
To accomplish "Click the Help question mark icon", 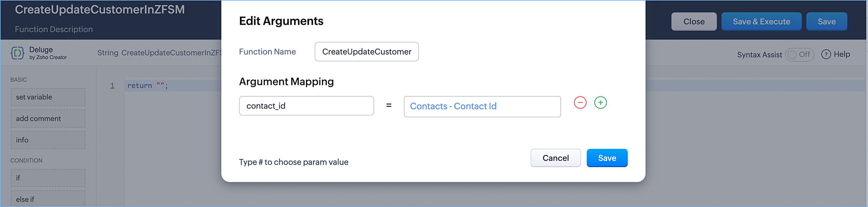I will [826, 54].
